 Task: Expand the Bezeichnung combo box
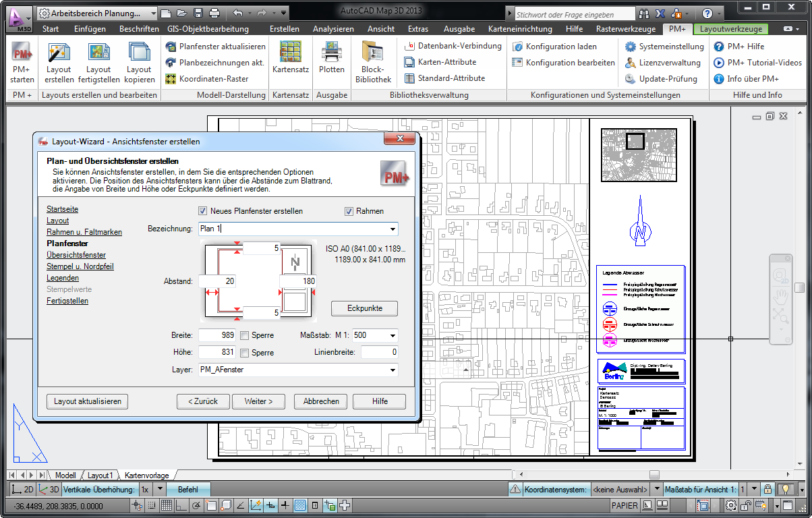click(393, 229)
